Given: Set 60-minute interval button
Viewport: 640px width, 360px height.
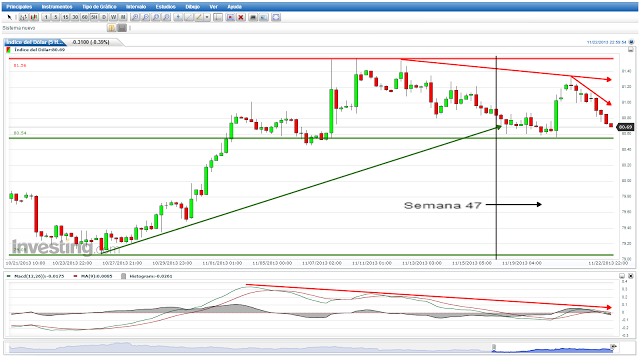Looking at the screenshot, I should (84, 17).
